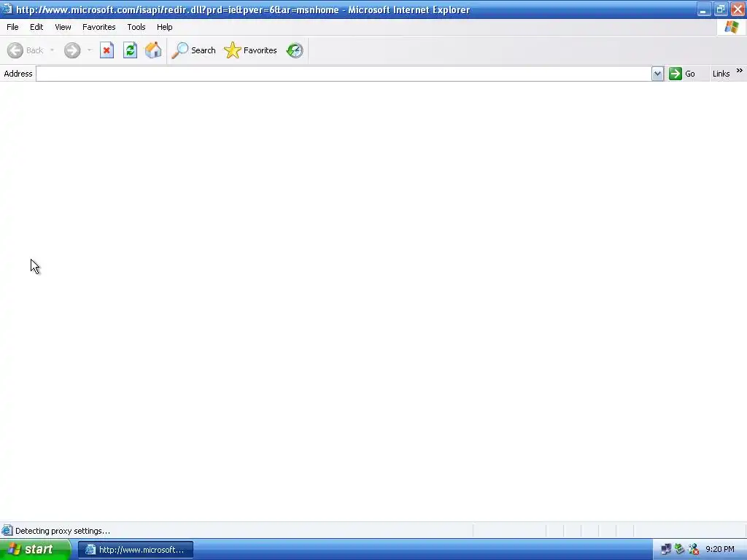Screen dimensions: 747x560
Task: Open the Favorites menu
Action: 99,27
